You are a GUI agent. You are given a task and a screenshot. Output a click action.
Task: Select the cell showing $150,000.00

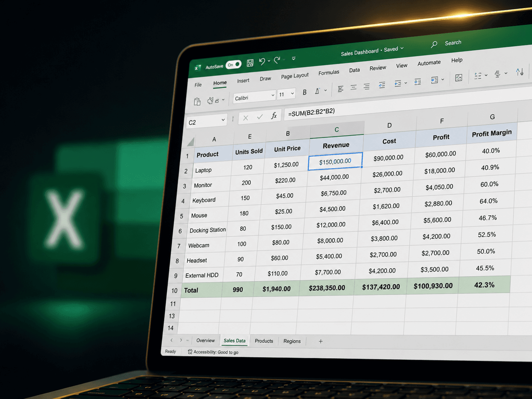335,162
